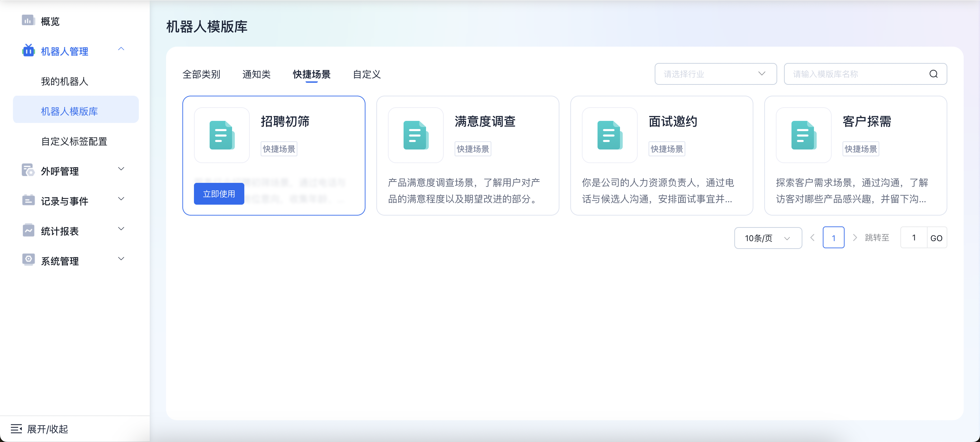Expand the 记录与事件 menu chevron
The image size is (980, 442).
click(x=121, y=199)
